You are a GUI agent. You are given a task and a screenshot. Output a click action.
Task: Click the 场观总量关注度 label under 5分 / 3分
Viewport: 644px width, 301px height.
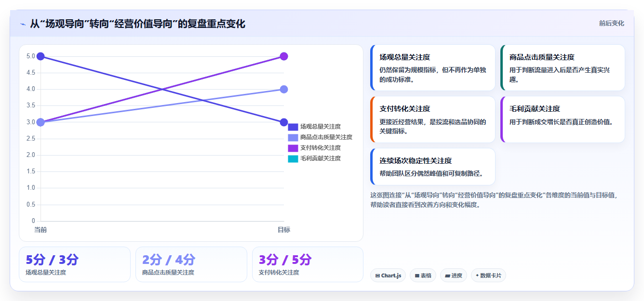pos(46,273)
